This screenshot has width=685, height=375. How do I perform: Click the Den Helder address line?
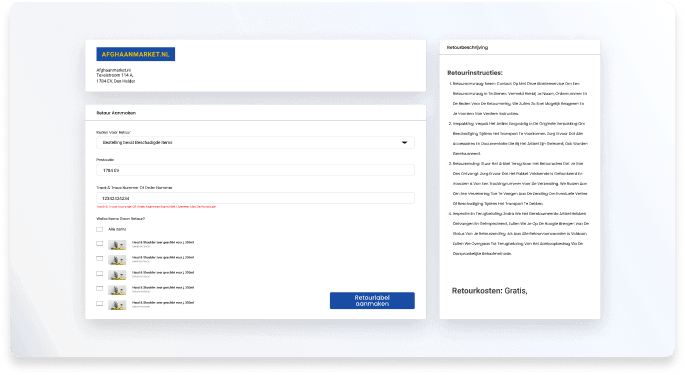116,81
